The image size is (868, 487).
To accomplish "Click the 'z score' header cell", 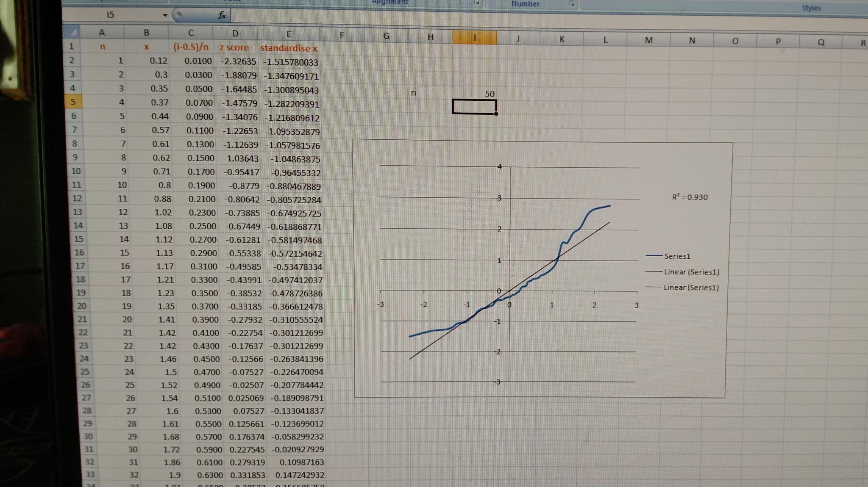I will coord(234,47).
